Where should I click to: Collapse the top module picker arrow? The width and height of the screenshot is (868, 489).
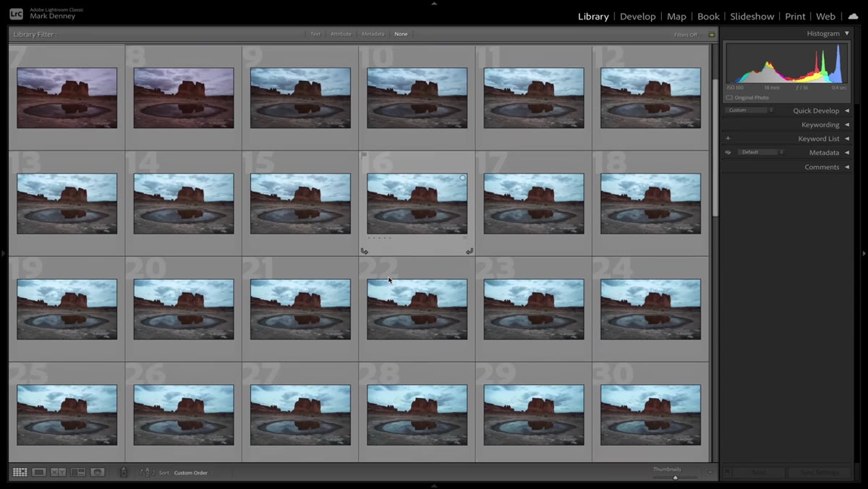click(434, 3)
